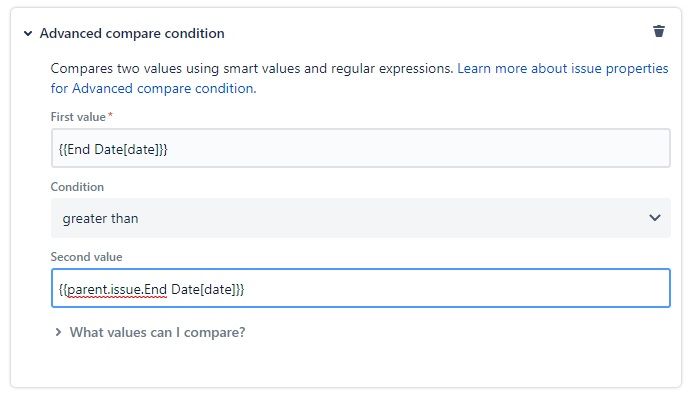This screenshot has width=694, height=394.
Task: Select the 'greater than' text in the Condition box
Action: coord(100,219)
